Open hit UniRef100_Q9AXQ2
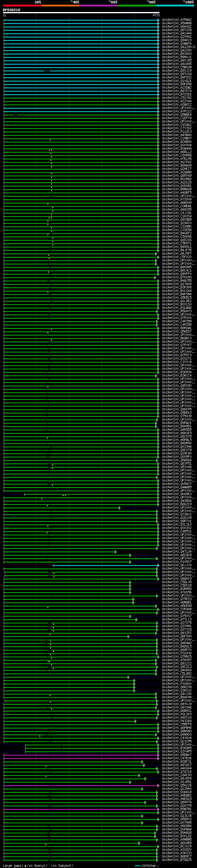The height and width of the screenshot is (868, 197). [177, 27]
